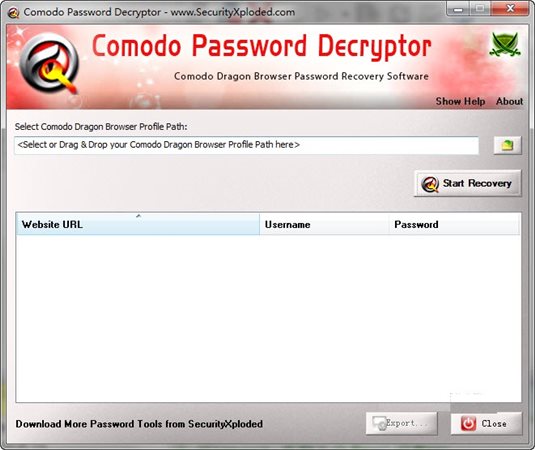Open the About link

click(x=509, y=101)
